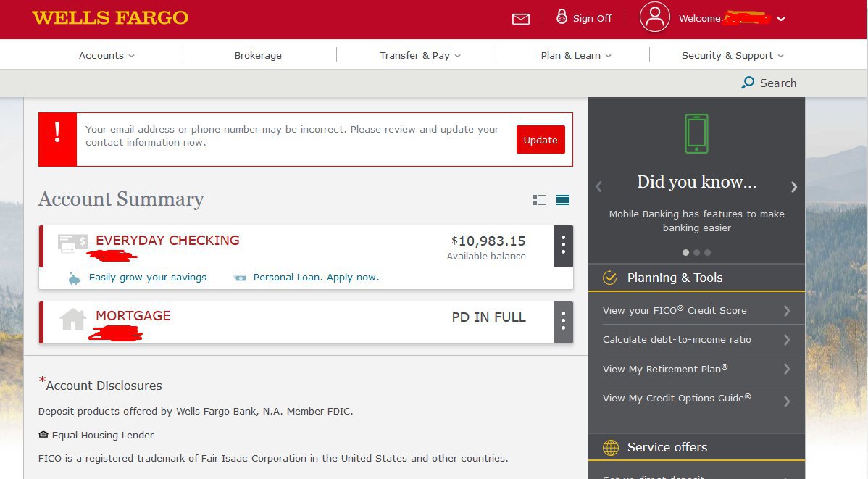Click the Search magnifying glass icon
The height and width of the screenshot is (479, 868).
point(748,83)
